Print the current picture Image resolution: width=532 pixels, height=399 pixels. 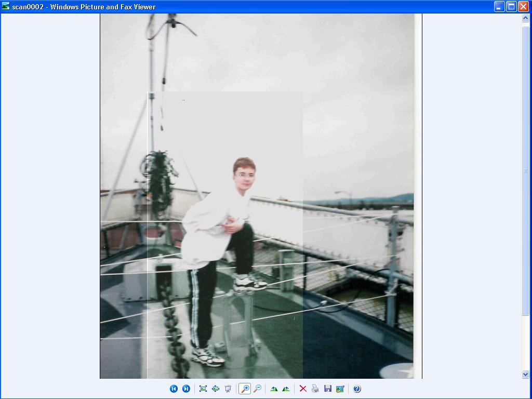click(315, 389)
